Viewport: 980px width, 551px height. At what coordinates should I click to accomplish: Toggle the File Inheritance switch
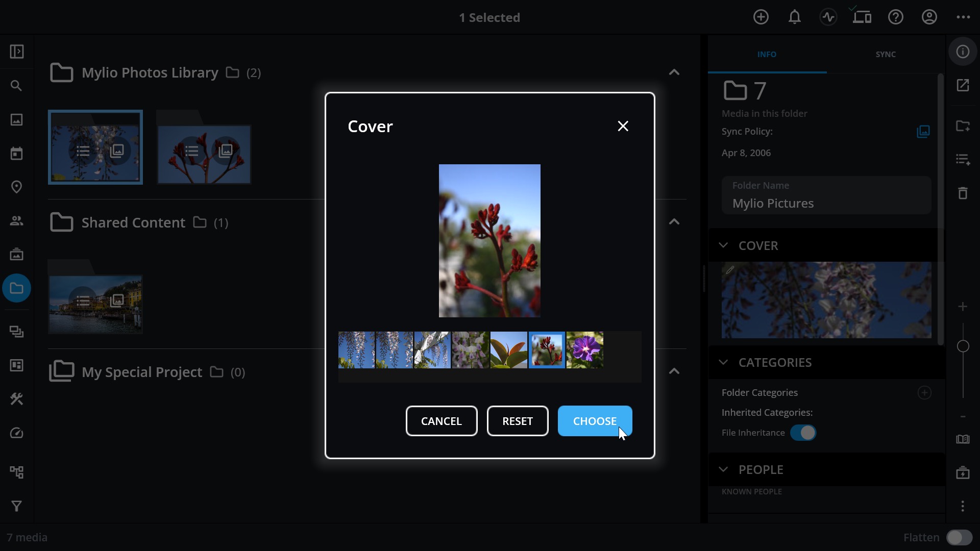803,433
